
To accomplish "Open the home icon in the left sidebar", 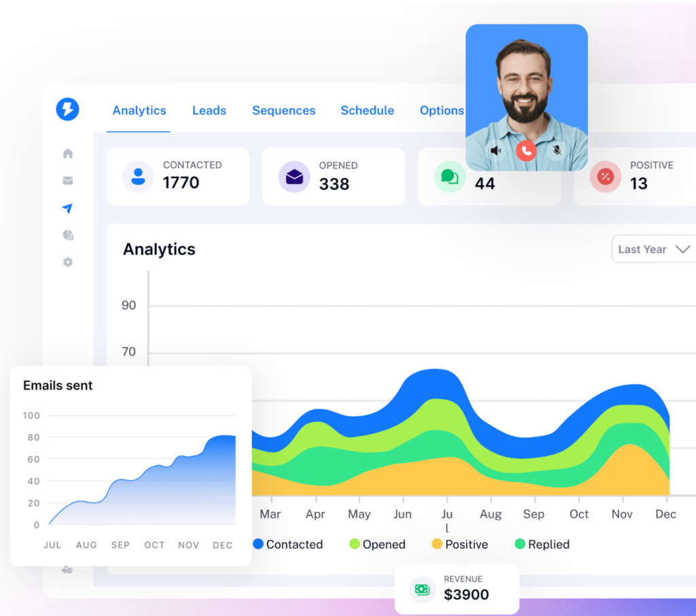I will click(x=67, y=153).
